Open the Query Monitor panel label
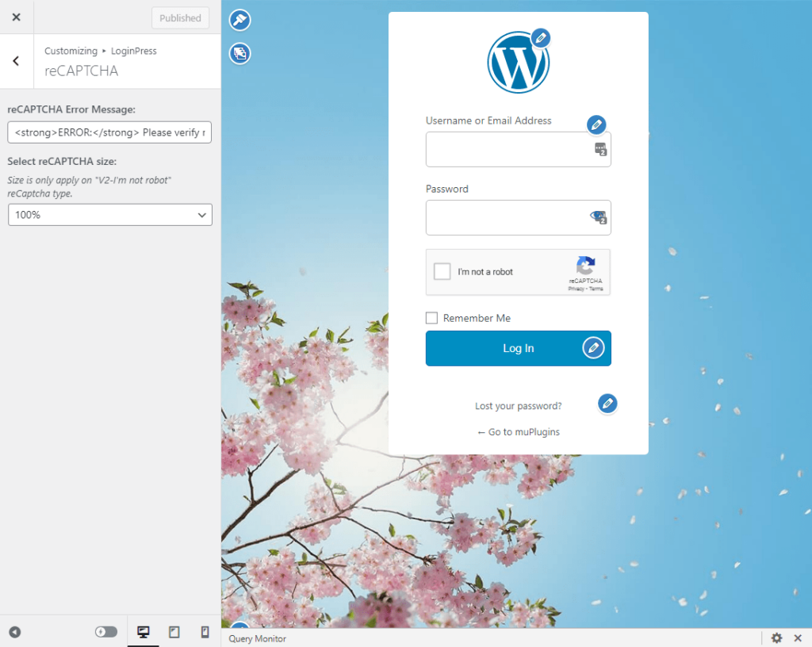The height and width of the screenshot is (647, 812). coord(258,639)
